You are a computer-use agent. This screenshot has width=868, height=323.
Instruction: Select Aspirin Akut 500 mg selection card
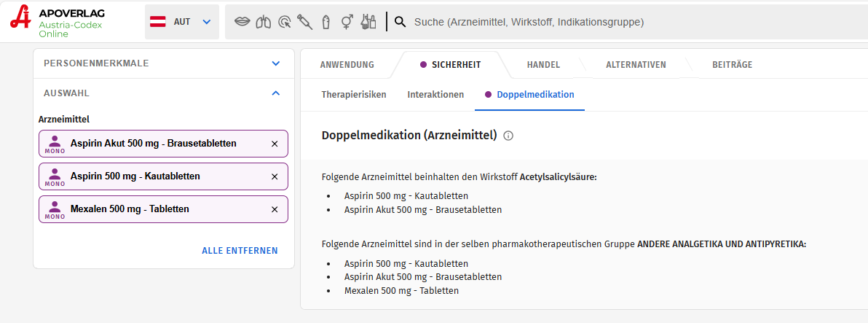pos(163,144)
